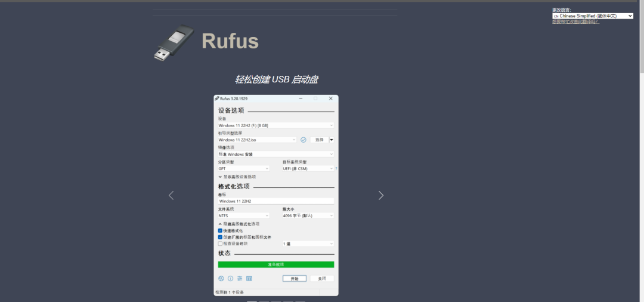Click the green 准备就绪 progress bar
Viewport: 644px width, 302px height.
coord(276,264)
